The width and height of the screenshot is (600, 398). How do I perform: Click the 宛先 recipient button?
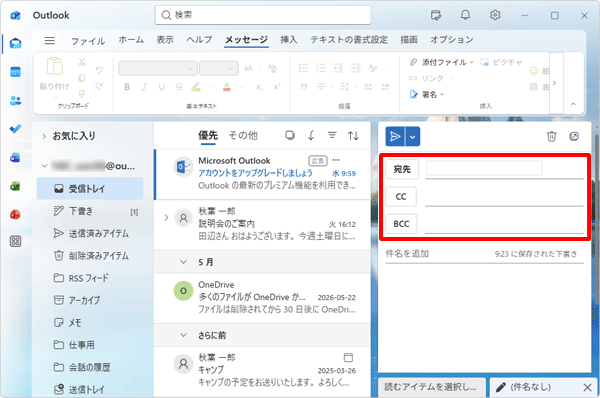point(402,169)
